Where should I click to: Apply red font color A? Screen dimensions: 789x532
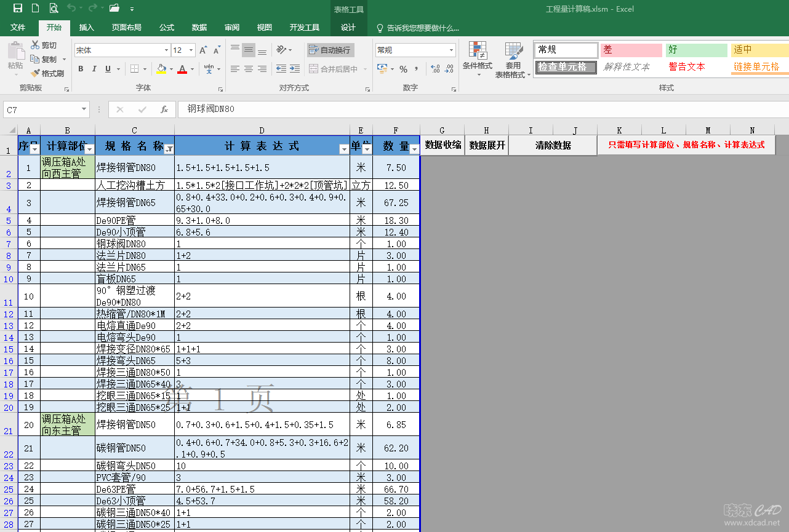click(182, 69)
